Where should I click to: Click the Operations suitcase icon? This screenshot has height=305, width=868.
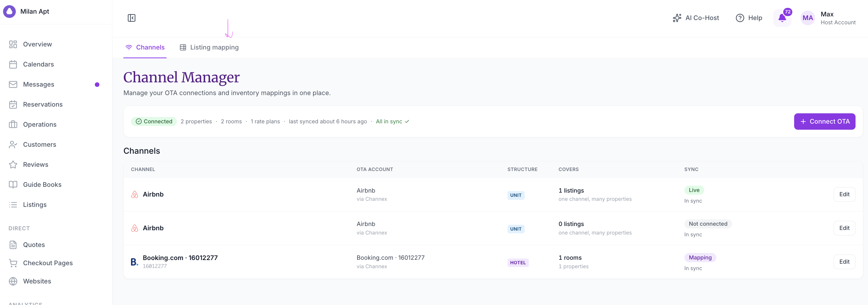[x=13, y=125]
